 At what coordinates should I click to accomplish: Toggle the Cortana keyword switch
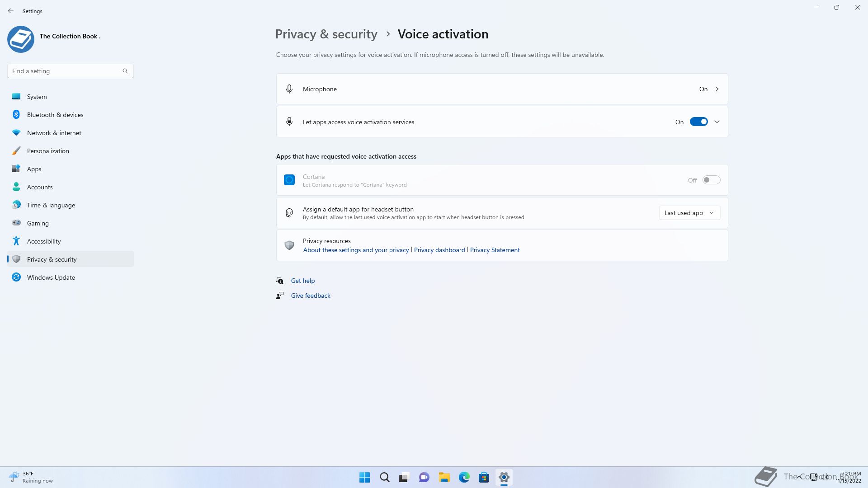[711, 180]
